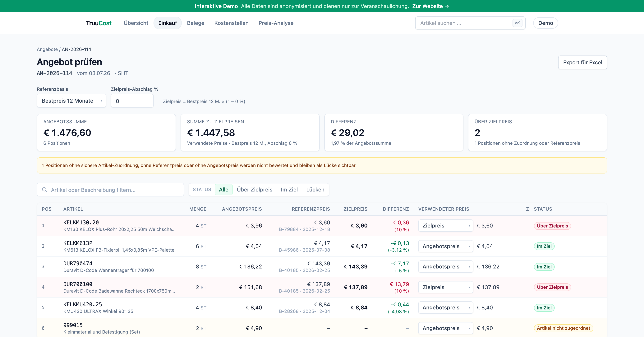
Task: Click the Über Zielpreis count card
Action: click(537, 132)
